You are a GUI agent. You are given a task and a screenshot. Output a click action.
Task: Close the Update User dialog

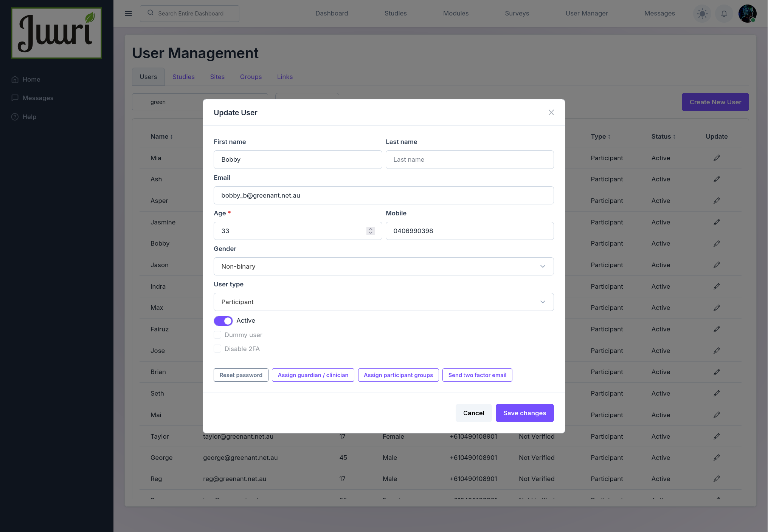(x=551, y=112)
